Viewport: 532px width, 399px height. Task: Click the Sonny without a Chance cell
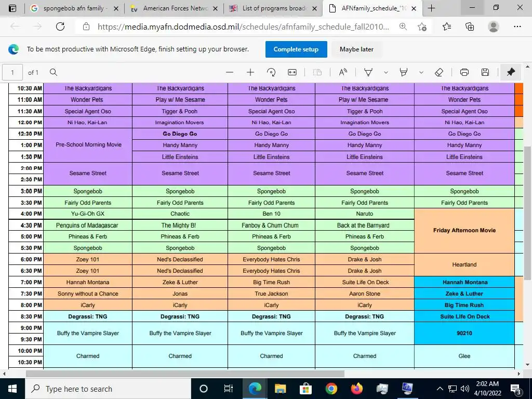pos(88,294)
